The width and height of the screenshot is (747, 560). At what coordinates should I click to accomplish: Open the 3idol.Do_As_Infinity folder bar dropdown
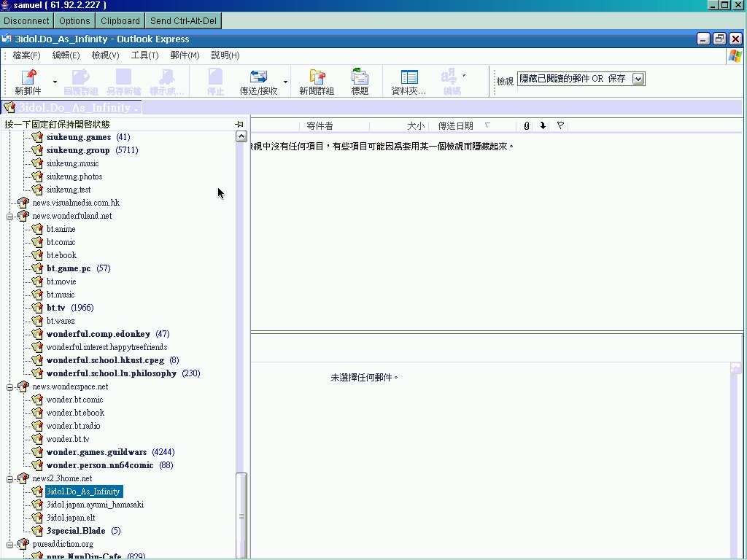coord(136,109)
